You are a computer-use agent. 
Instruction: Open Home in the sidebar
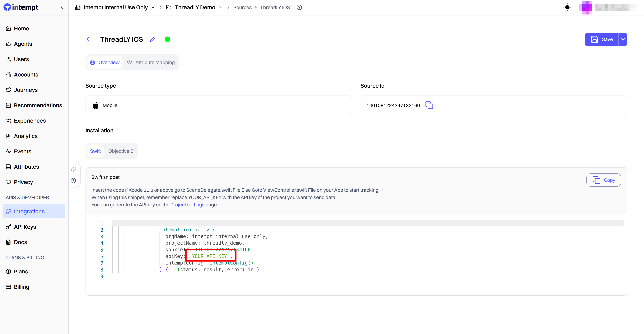tap(34, 28)
